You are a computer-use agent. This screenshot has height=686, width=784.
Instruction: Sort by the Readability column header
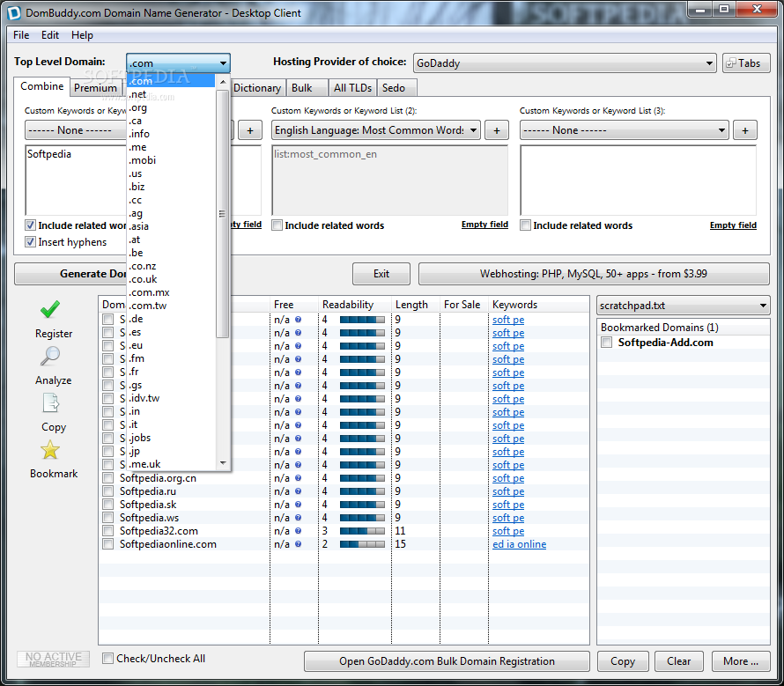(354, 305)
